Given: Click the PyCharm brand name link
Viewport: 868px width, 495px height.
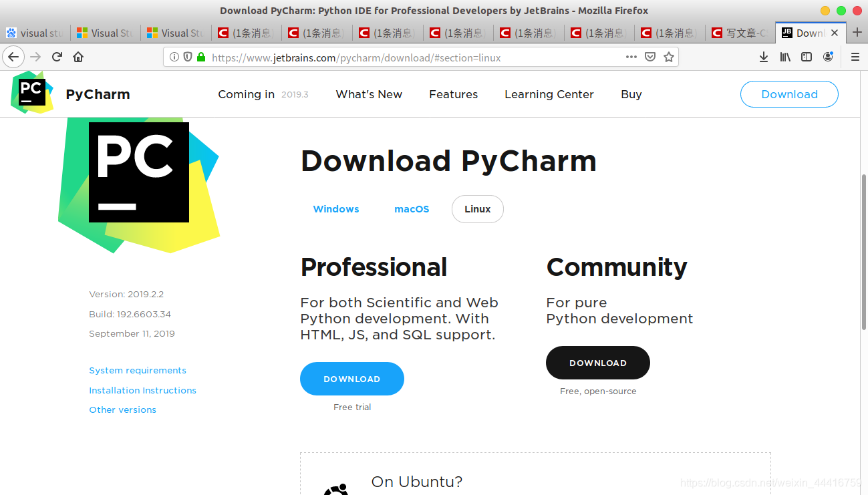Looking at the screenshot, I should tap(98, 94).
